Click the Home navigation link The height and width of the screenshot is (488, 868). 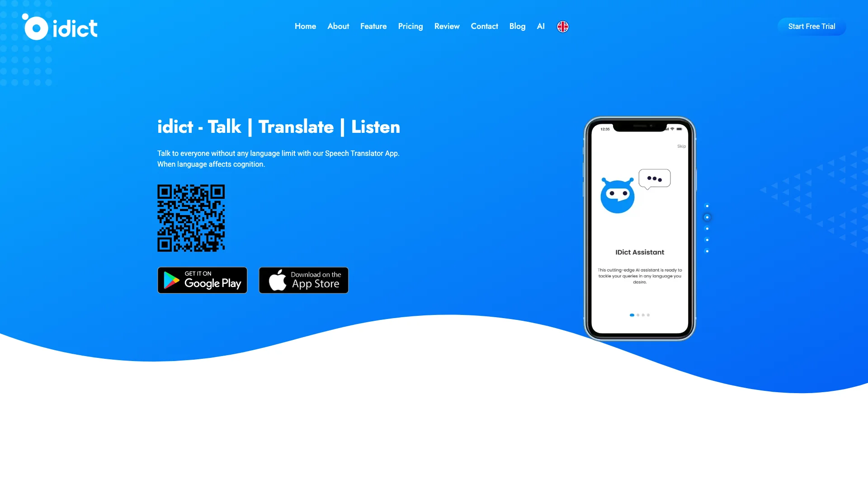point(305,26)
